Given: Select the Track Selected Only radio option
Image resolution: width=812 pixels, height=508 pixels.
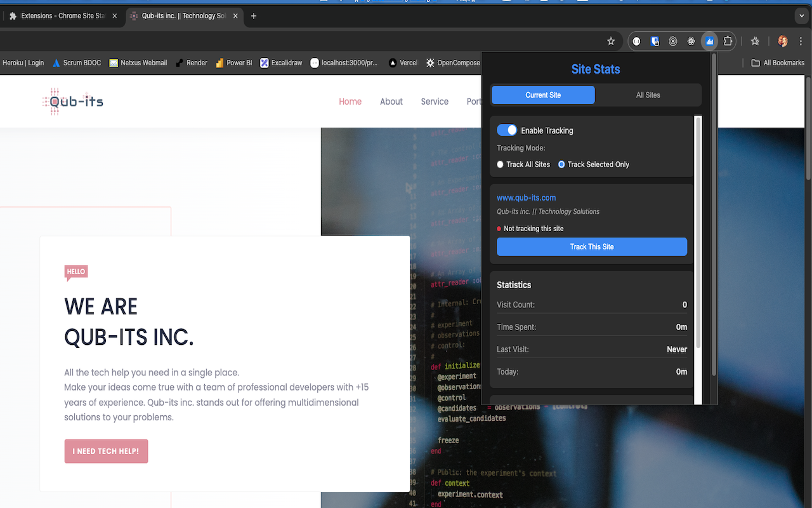Looking at the screenshot, I should pos(561,164).
